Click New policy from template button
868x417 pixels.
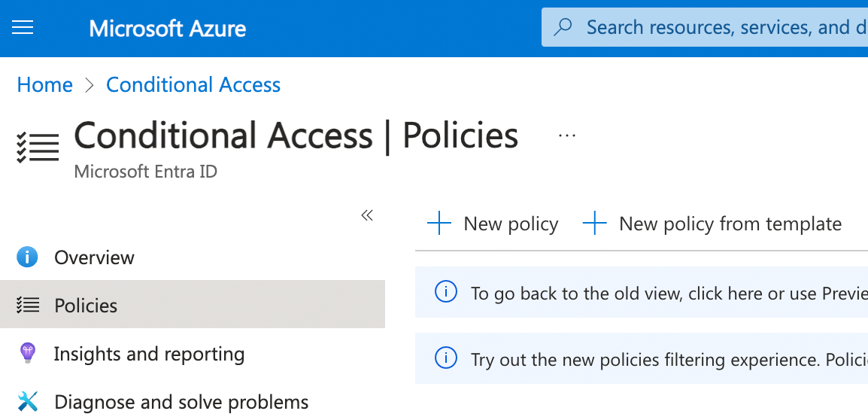tap(712, 223)
